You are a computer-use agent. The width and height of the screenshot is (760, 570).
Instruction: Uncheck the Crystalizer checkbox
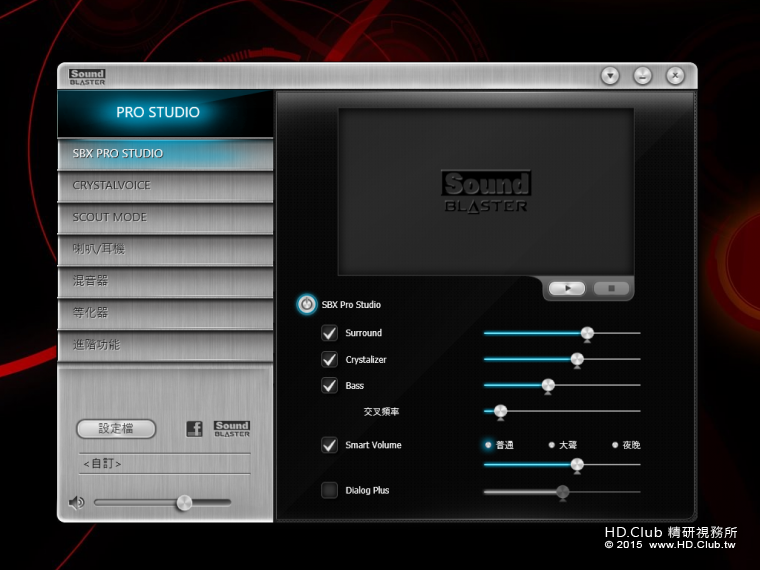pos(330,359)
